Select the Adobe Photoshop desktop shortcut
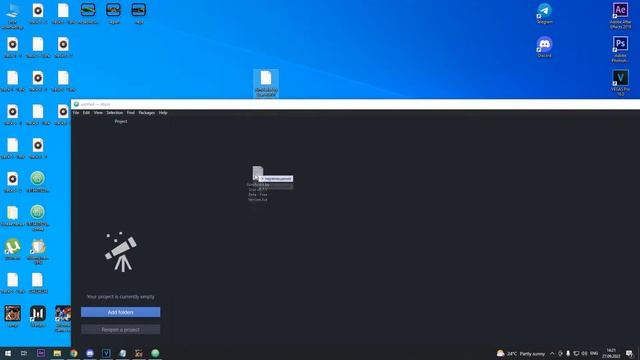640x360 pixels. point(620,49)
